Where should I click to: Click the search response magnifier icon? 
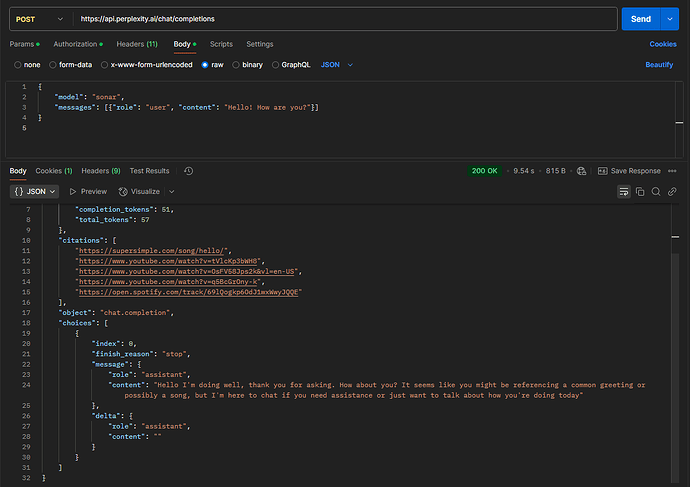click(x=656, y=191)
